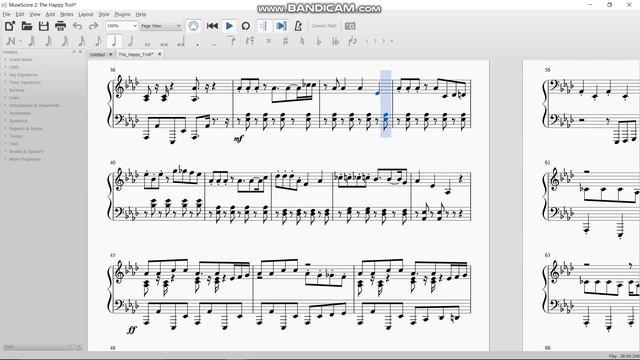Flip note stem direction
This screenshot has width=640, height=360.
(x=353, y=41)
